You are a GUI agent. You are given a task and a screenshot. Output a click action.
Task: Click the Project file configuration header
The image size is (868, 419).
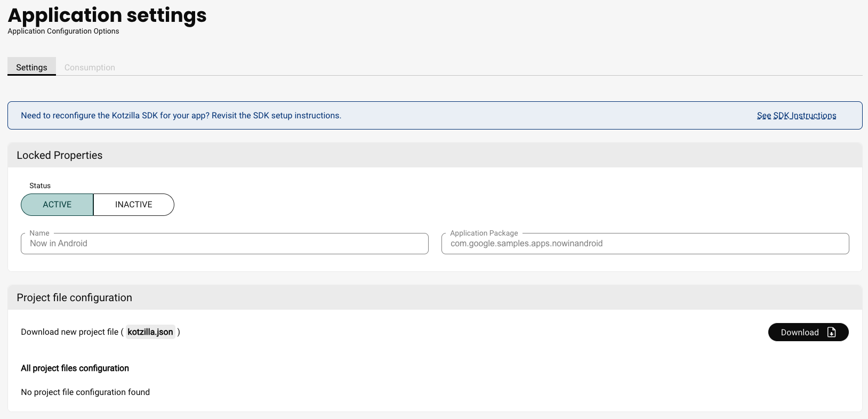(74, 297)
